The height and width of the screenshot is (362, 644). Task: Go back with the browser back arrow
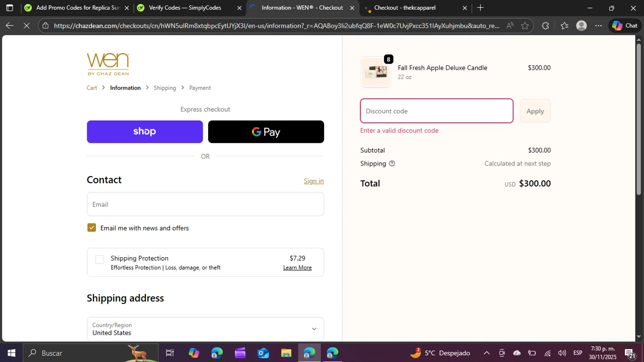pyautogui.click(x=9, y=26)
